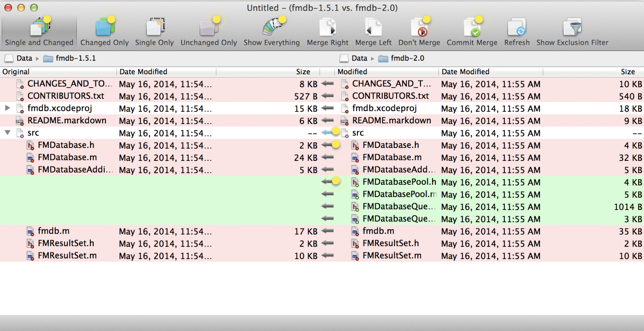Select the fmdb-2.0 path folder
The image size is (644, 331).
[x=407, y=58]
